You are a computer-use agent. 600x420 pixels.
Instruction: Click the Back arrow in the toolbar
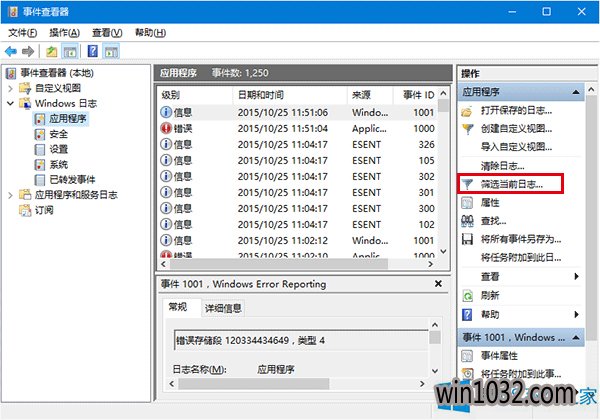(x=11, y=51)
